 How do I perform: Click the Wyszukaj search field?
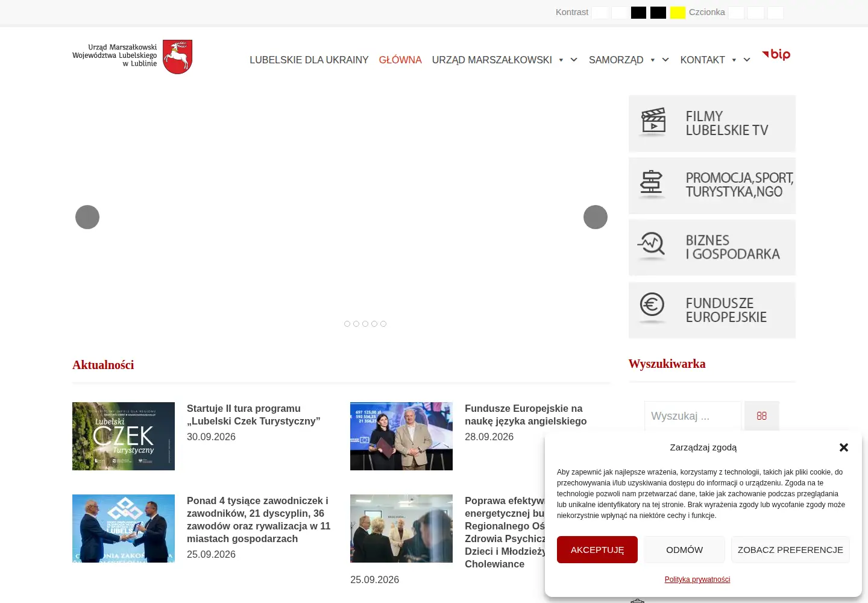tap(693, 416)
